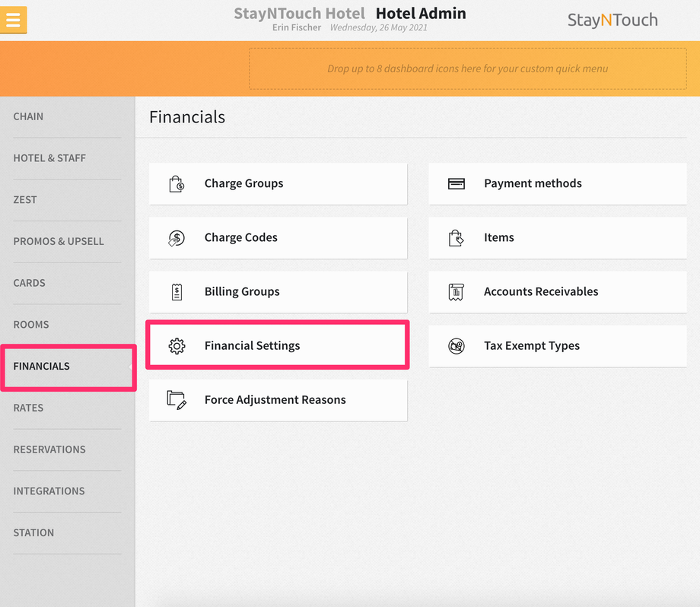Open the Items tile

[x=558, y=238]
